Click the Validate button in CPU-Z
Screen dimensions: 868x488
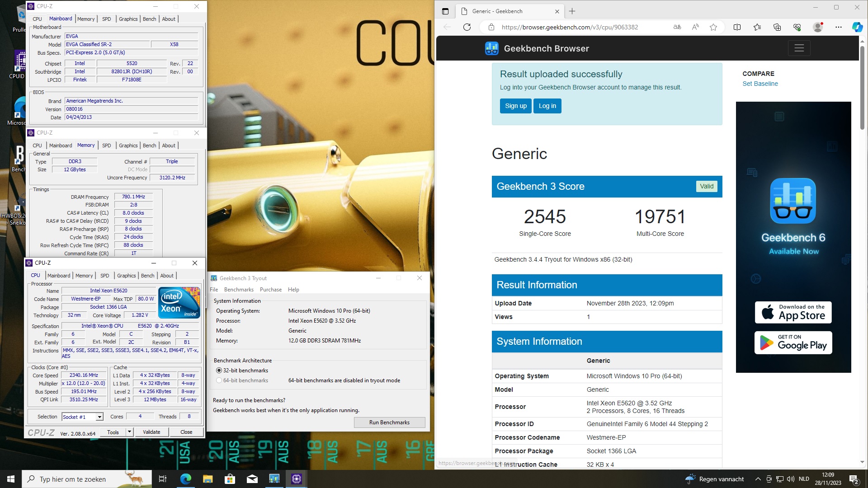151,432
